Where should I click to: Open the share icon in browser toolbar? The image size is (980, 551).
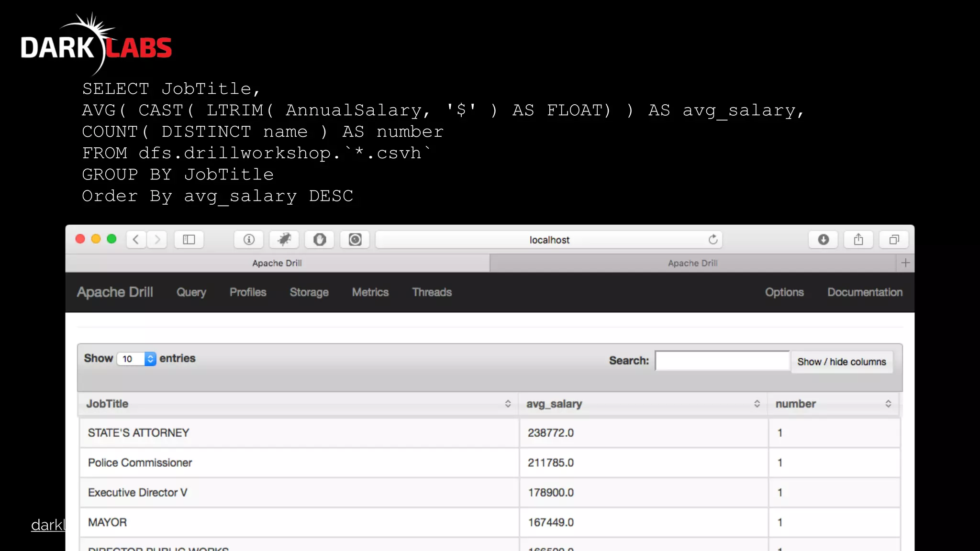858,240
